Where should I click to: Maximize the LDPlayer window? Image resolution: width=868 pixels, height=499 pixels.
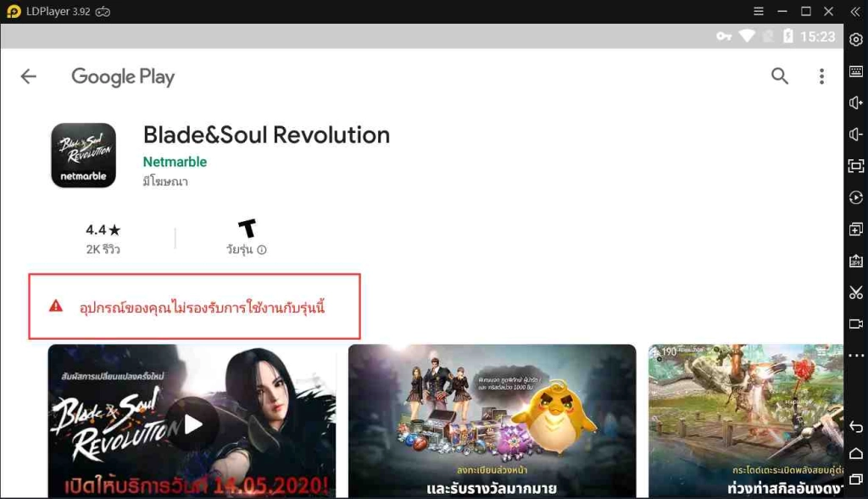pos(806,11)
